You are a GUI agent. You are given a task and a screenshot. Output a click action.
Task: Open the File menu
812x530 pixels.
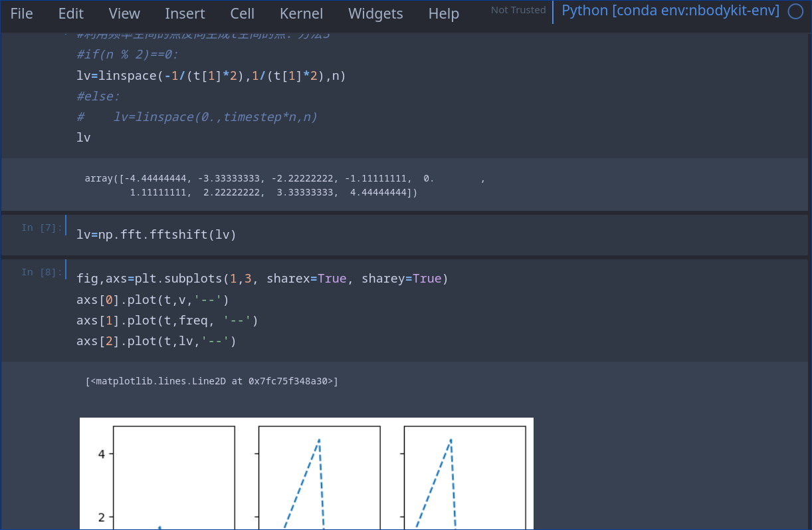pos(22,13)
